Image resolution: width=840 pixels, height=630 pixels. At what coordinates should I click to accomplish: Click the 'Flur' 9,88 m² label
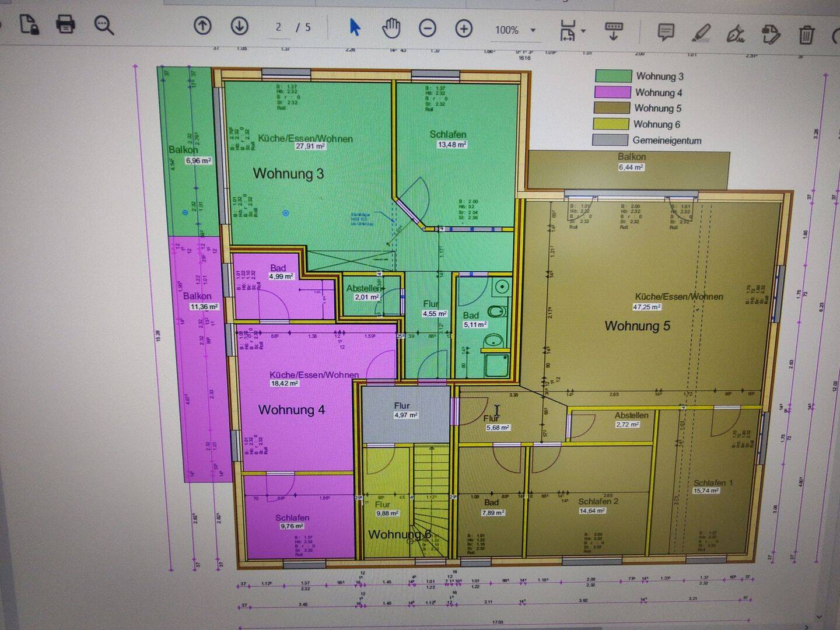pos(383,505)
